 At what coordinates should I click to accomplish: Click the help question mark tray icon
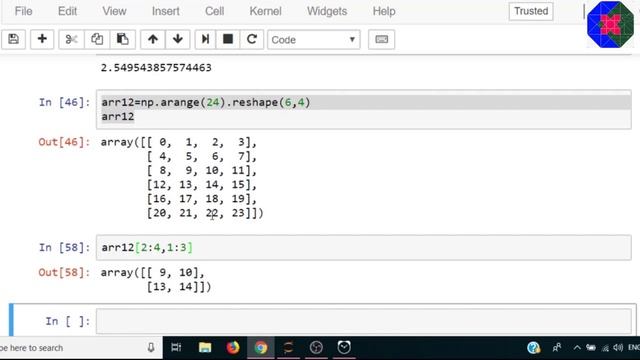(x=533, y=348)
